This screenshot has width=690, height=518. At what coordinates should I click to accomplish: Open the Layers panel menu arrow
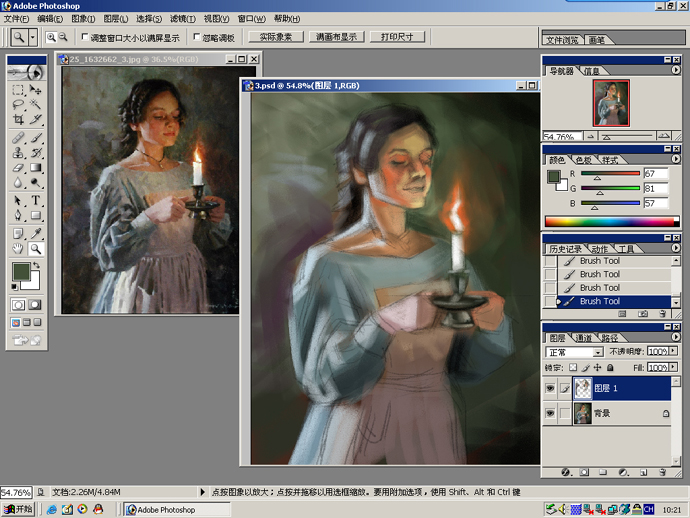(675, 337)
